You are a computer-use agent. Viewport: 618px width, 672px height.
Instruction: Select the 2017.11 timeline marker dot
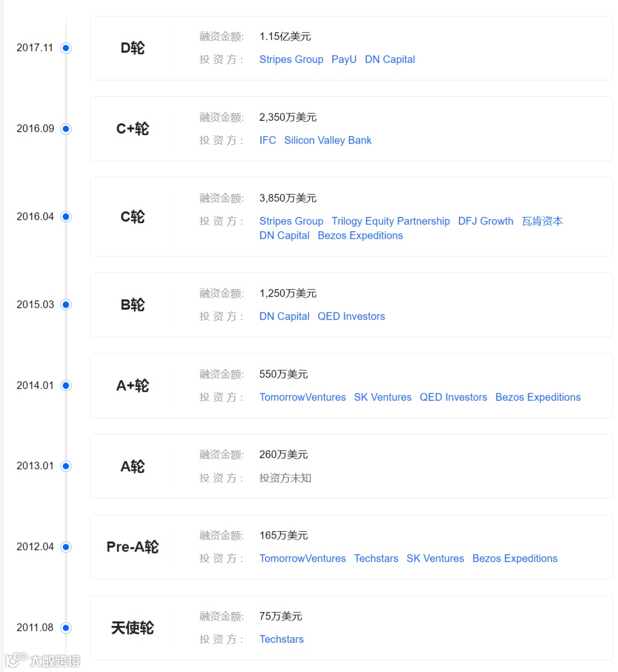pos(66,48)
